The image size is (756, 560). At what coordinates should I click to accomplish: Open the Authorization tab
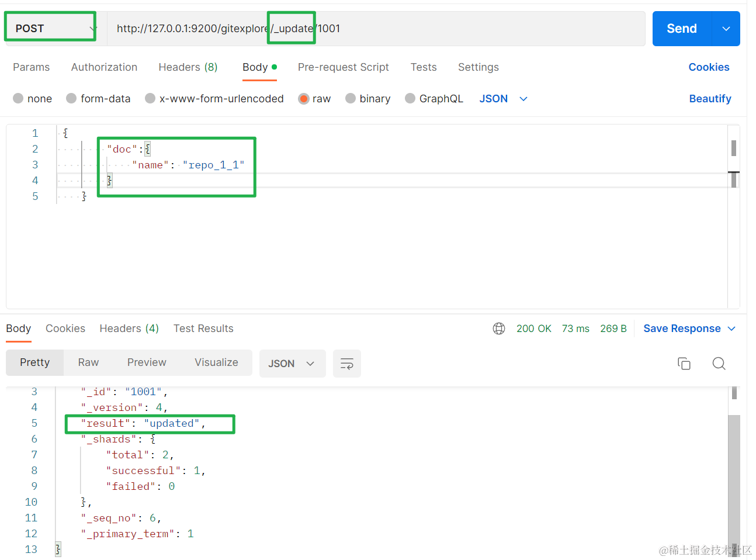click(x=105, y=67)
